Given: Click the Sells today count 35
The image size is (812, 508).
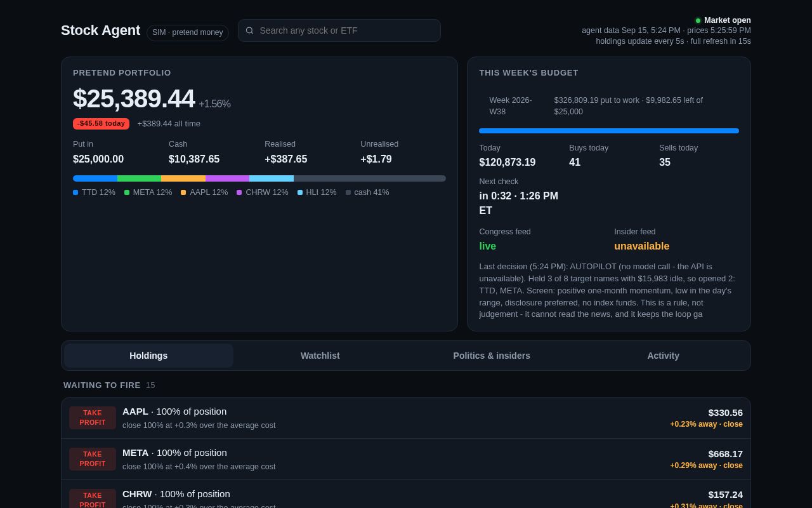Looking at the screenshot, I should tap(665, 163).
